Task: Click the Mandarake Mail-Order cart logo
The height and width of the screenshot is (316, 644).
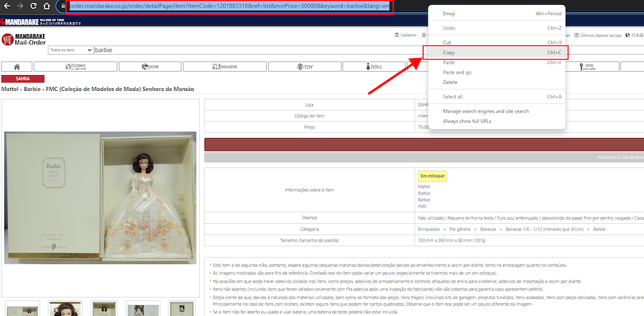Action: (x=23, y=40)
